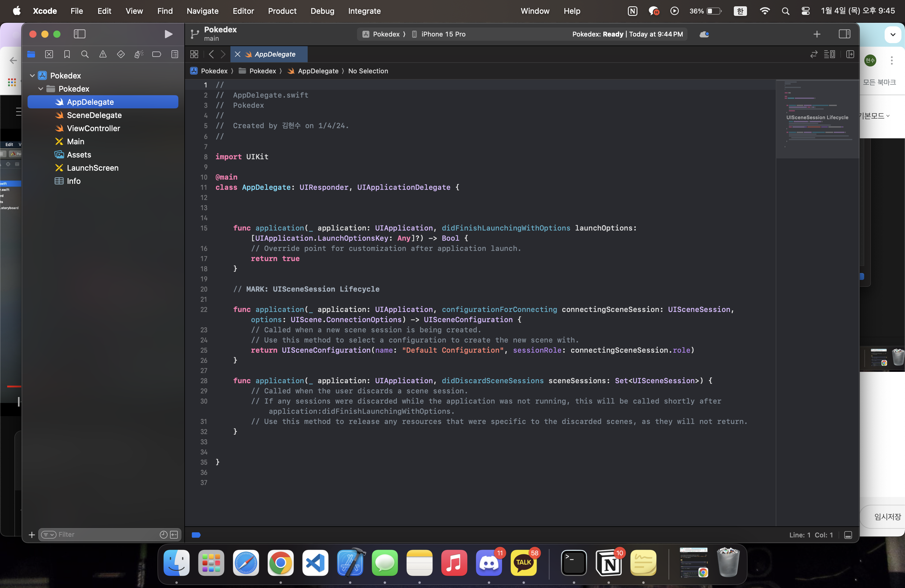This screenshot has width=905, height=588.
Task: Open the Product menu
Action: click(282, 11)
